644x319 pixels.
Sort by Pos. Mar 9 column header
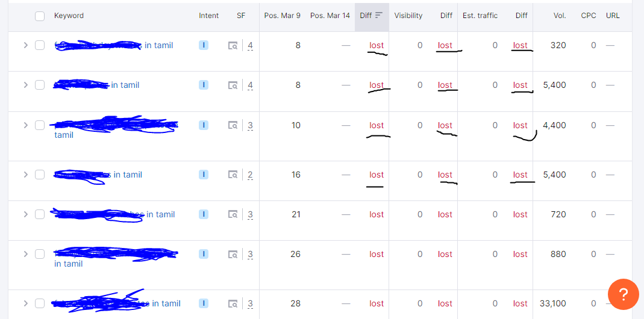(x=282, y=16)
